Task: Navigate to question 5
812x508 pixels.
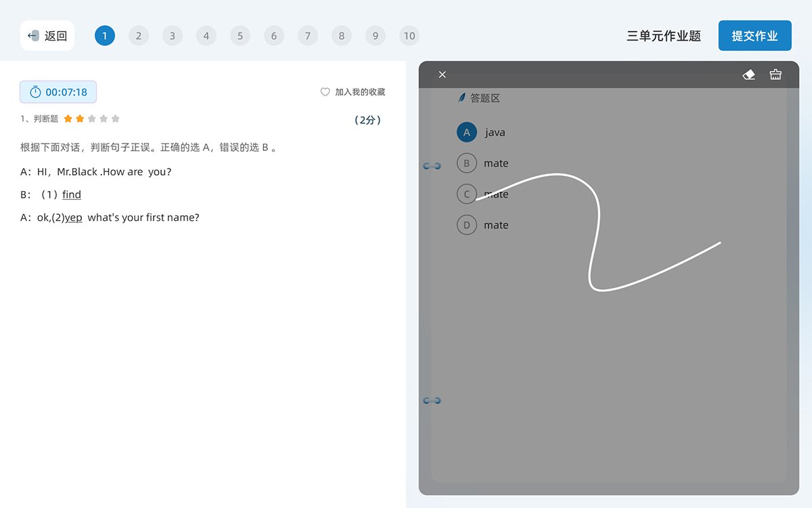Action: pyautogui.click(x=240, y=36)
